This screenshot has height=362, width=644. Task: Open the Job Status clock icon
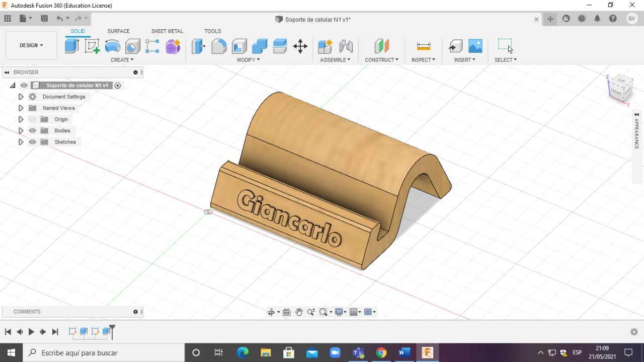coord(582,19)
